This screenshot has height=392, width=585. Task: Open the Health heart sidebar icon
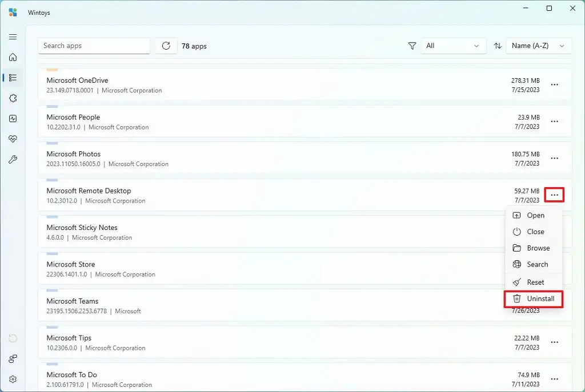pyautogui.click(x=13, y=139)
